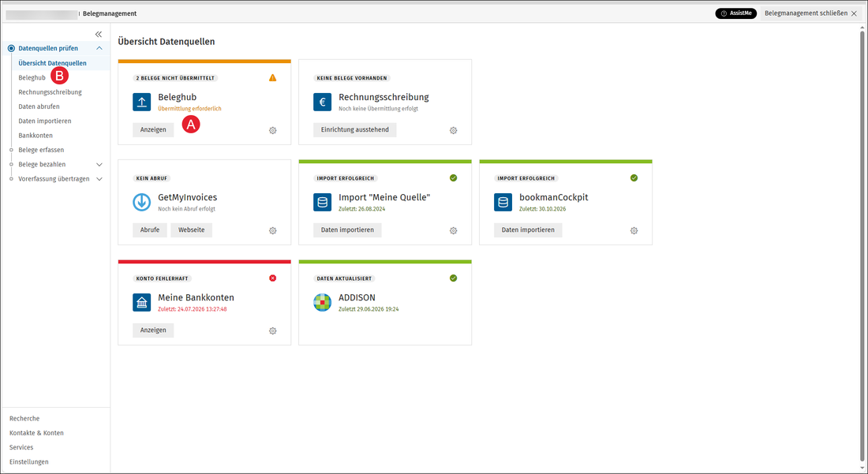Open Kontakte & Konten
Image resolution: width=868 pixels, height=474 pixels.
coord(36,432)
